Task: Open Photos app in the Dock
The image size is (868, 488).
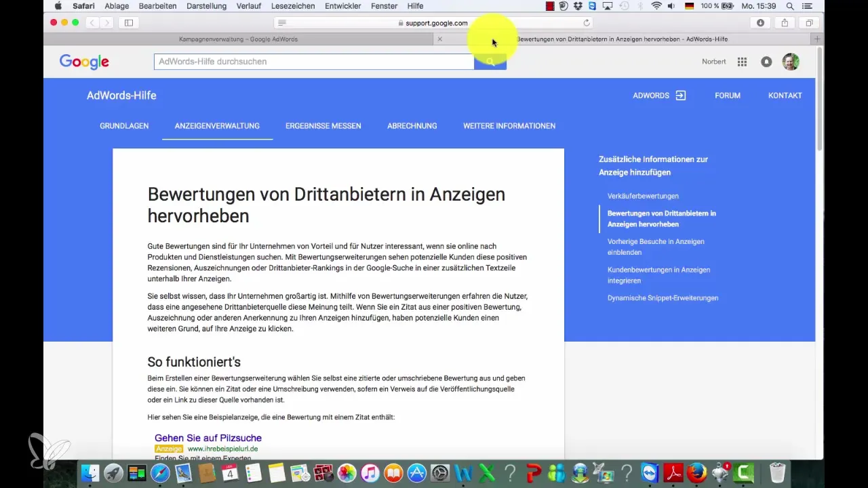Action: (x=347, y=472)
